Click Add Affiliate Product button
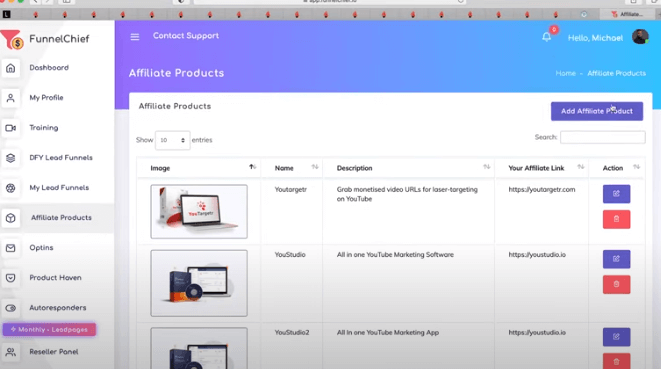The width and height of the screenshot is (661, 369). pyautogui.click(x=597, y=111)
